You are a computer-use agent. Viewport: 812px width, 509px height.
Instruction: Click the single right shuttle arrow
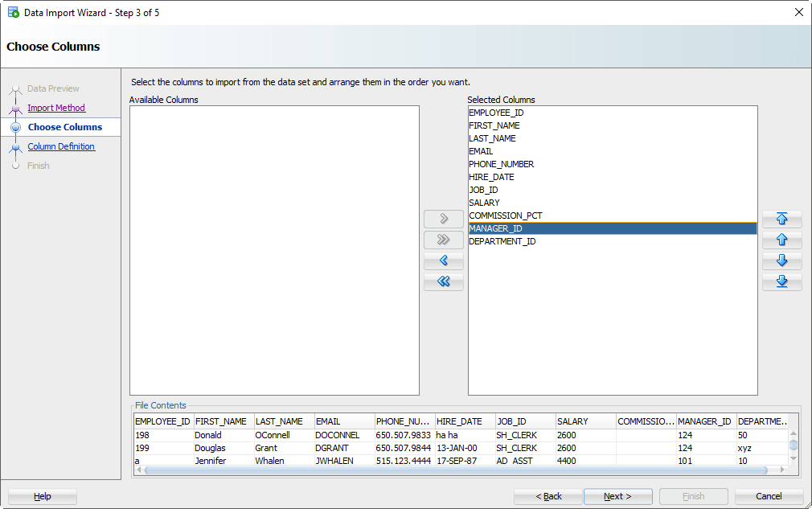pyautogui.click(x=444, y=219)
